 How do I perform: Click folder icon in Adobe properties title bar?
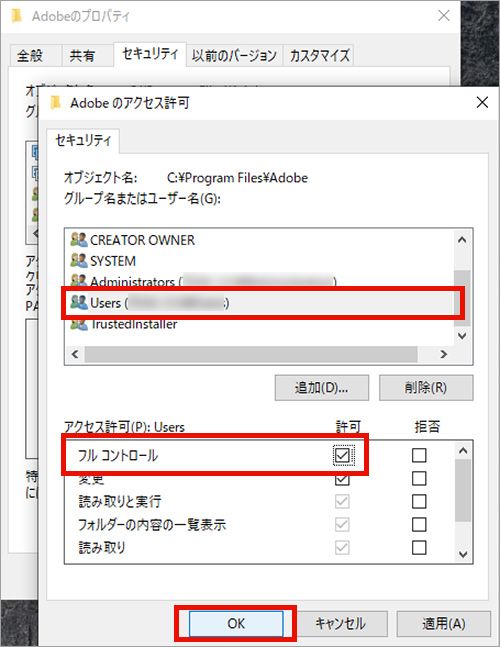[16, 16]
